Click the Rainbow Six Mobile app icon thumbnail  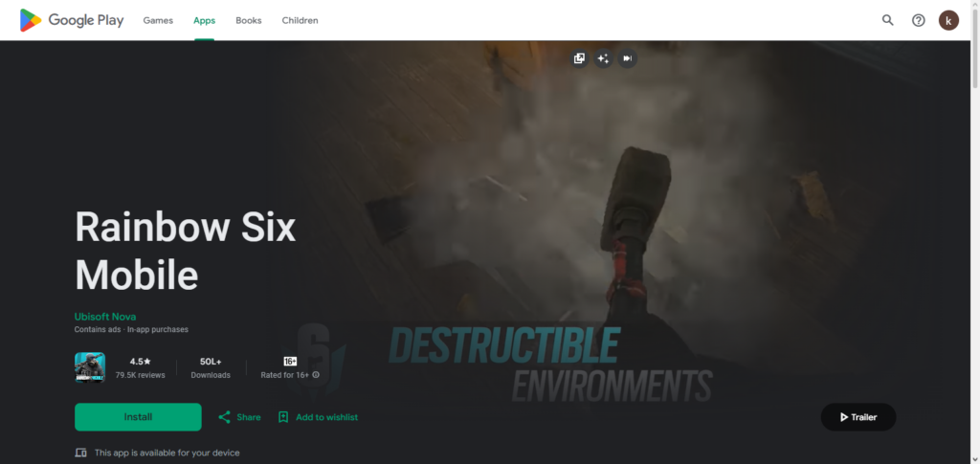coord(90,367)
